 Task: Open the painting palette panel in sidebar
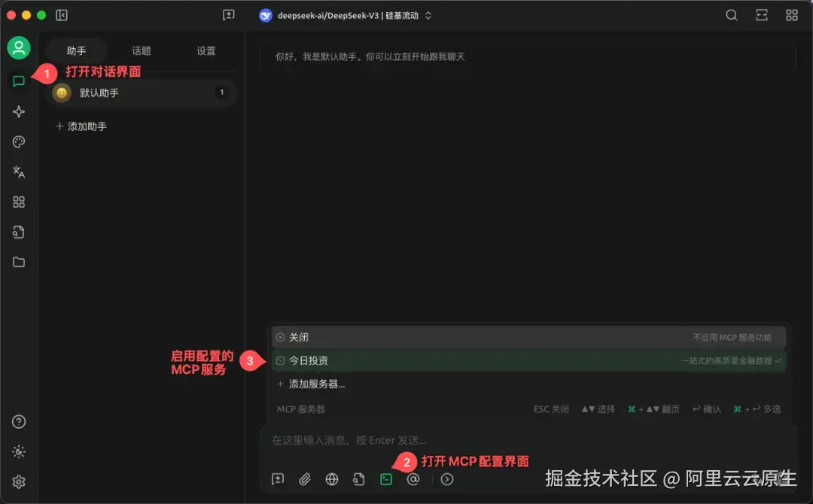coord(18,141)
